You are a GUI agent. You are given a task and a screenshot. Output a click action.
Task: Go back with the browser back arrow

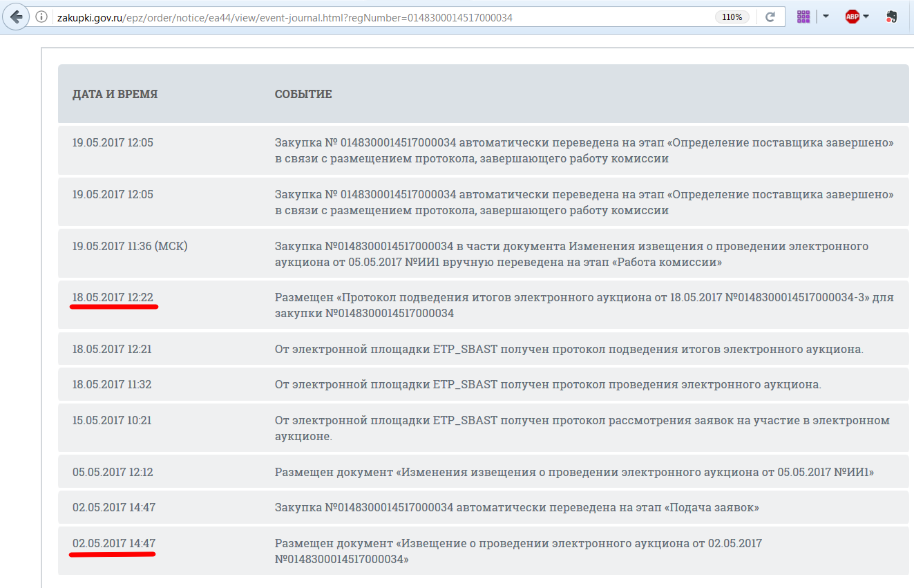pyautogui.click(x=16, y=17)
